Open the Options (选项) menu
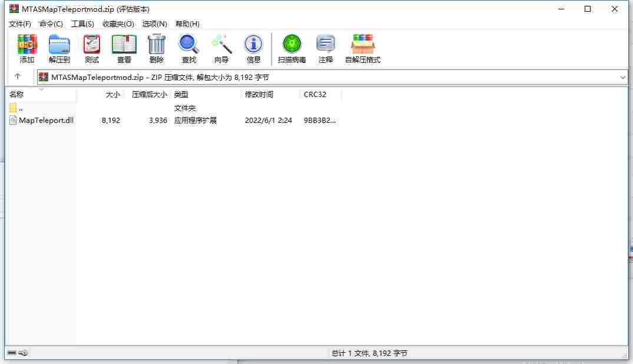Image resolution: width=633 pixels, height=364 pixels. click(x=155, y=24)
